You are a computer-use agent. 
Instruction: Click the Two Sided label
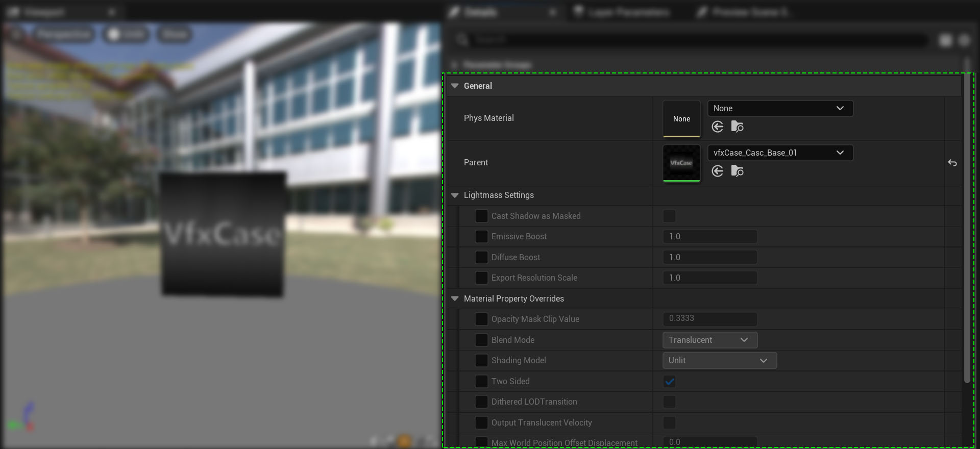coord(510,381)
